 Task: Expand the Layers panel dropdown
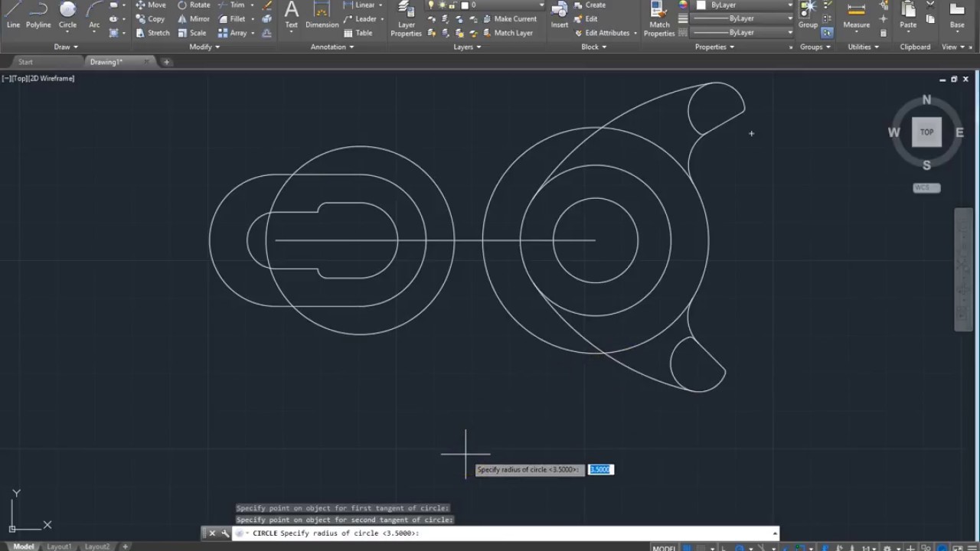(x=467, y=47)
